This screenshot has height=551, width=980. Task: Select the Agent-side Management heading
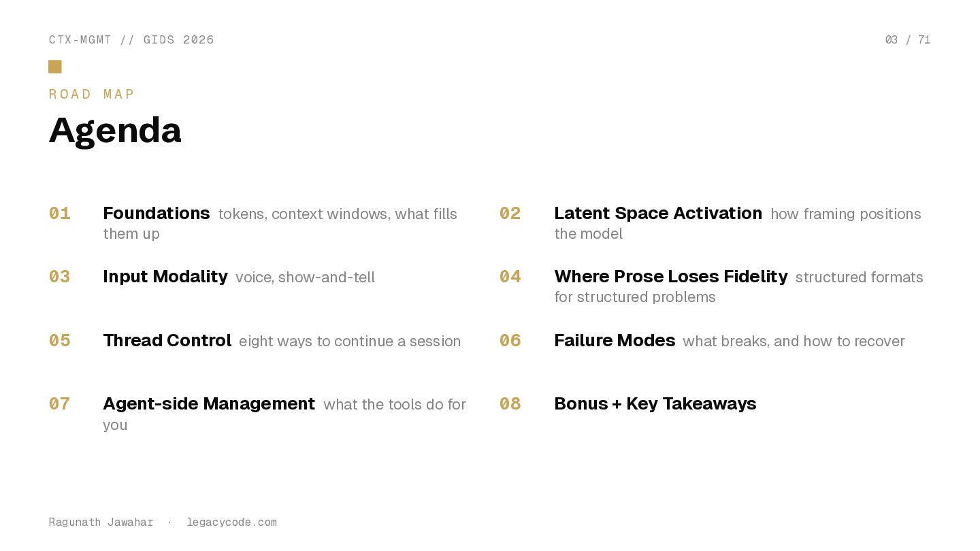(x=209, y=403)
